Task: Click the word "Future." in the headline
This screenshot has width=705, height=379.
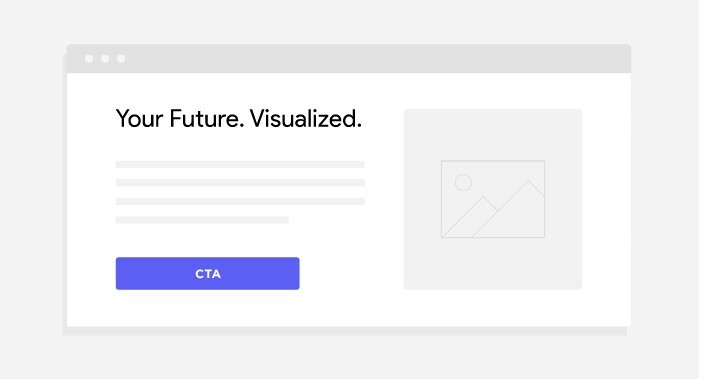Action: click(x=206, y=119)
